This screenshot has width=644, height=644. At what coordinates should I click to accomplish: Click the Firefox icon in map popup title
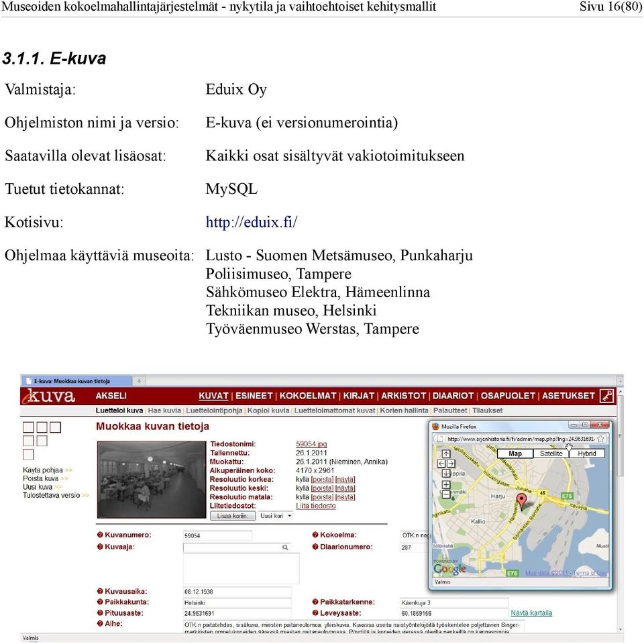point(436,427)
